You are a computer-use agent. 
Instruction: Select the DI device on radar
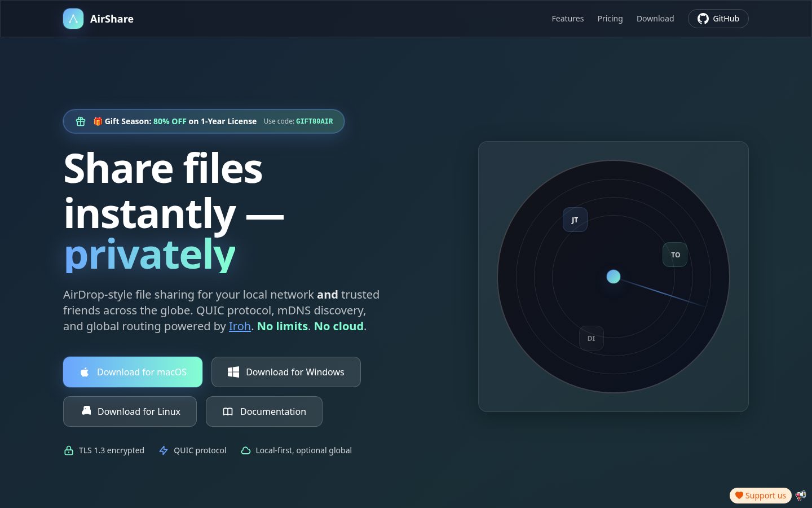[592, 338]
